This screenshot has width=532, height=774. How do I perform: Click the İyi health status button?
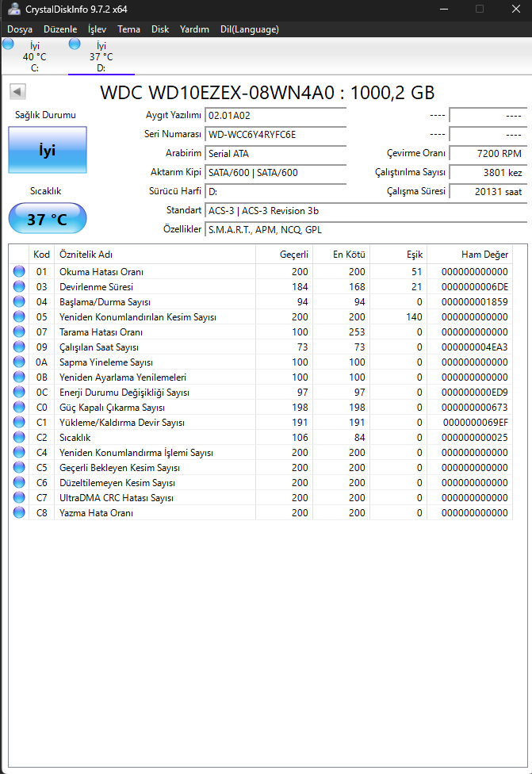(48, 150)
